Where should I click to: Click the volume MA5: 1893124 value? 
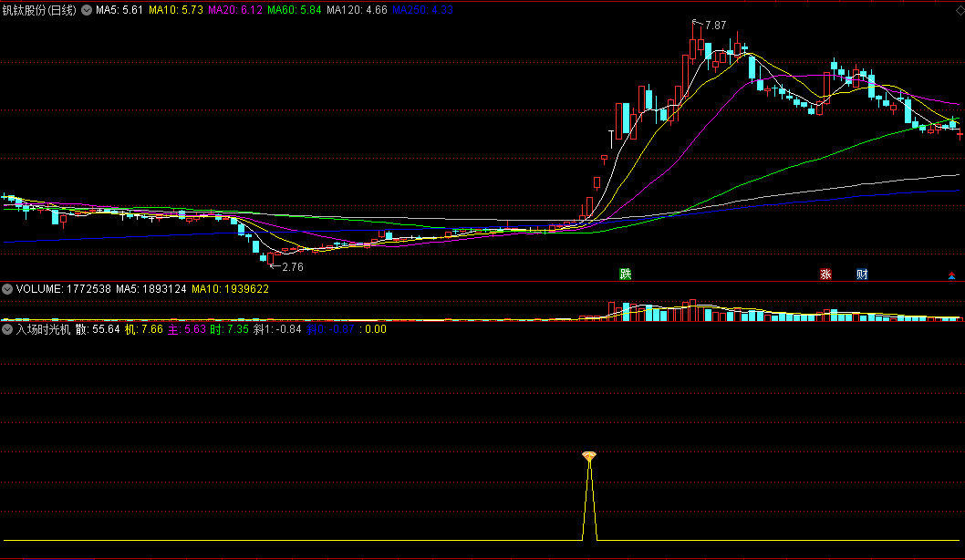[151, 288]
